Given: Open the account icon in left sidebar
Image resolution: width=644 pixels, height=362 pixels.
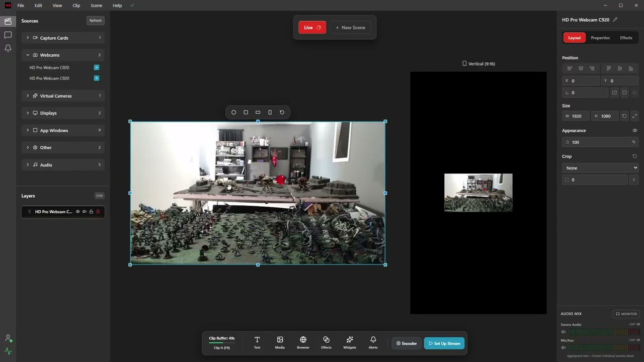Looking at the screenshot, I should [x=8, y=338].
